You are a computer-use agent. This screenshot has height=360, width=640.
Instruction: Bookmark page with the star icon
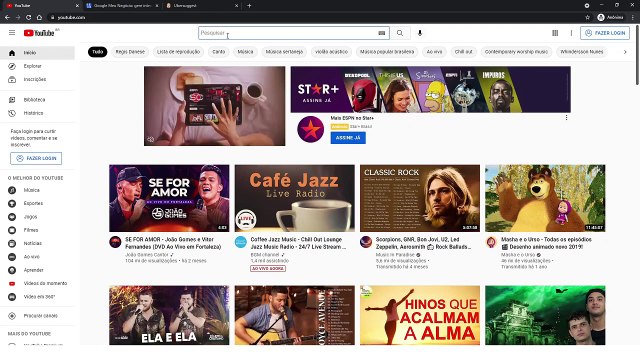[x=587, y=17]
